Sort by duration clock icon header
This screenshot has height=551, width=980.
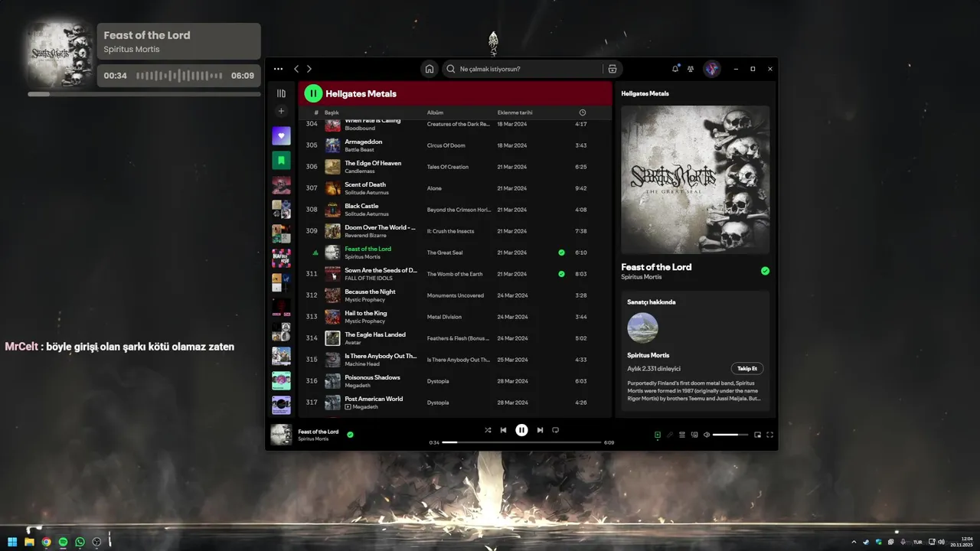pos(582,112)
